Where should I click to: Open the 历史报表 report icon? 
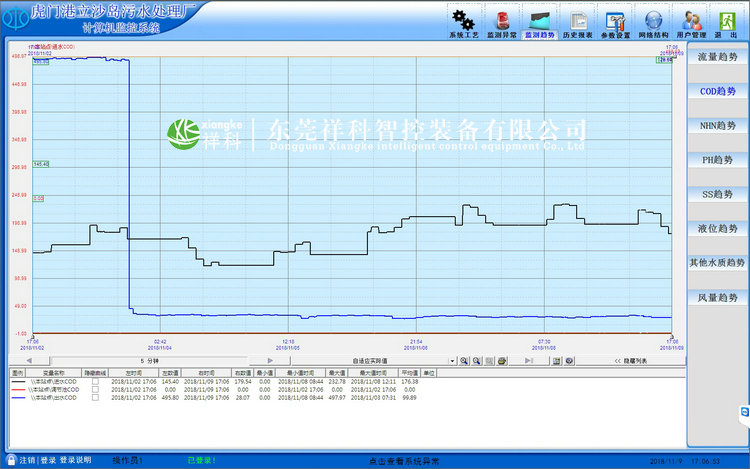click(578, 21)
